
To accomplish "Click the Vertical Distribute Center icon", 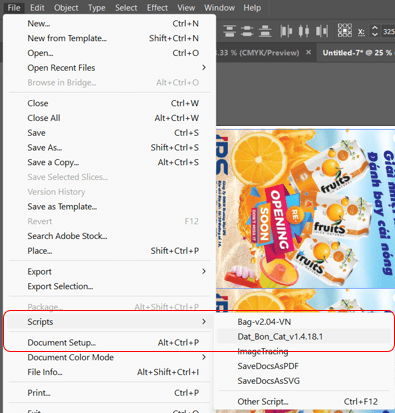I will pos(247,31).
